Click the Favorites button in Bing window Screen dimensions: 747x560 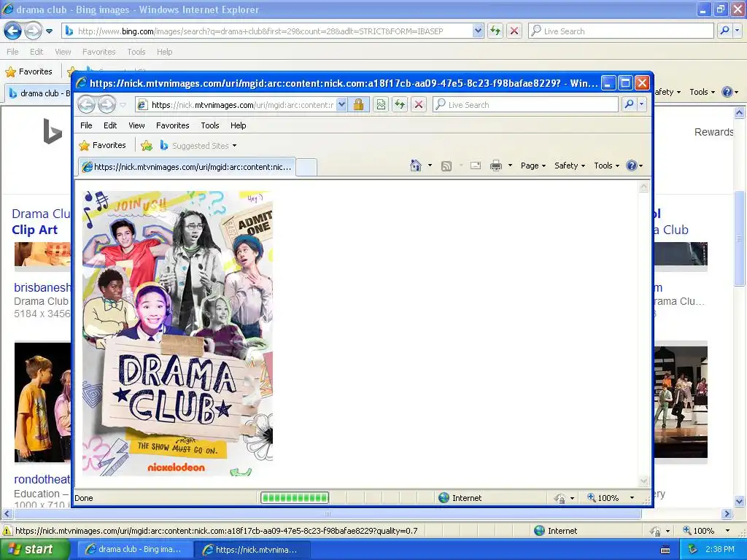point(29,71)
